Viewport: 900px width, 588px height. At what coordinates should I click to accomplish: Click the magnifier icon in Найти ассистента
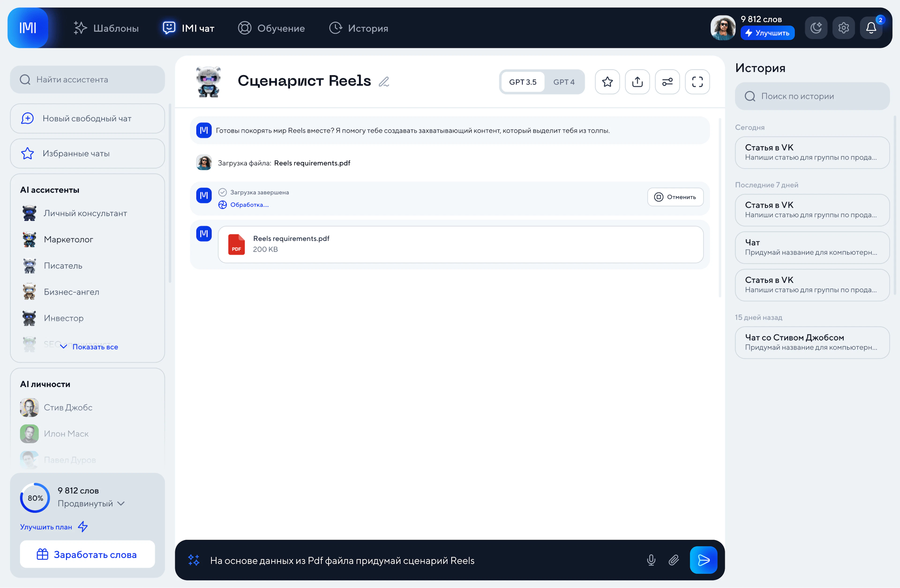(25, 79)
